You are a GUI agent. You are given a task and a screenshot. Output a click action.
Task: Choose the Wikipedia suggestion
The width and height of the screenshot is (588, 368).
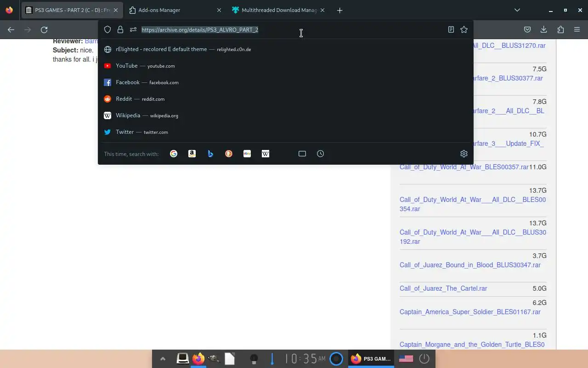click(285, 115)
